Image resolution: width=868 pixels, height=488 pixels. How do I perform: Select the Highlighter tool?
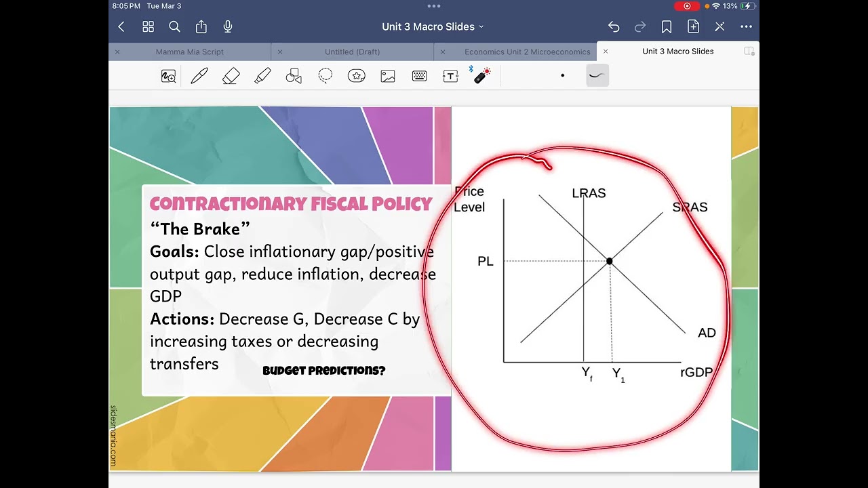[262, 76]
